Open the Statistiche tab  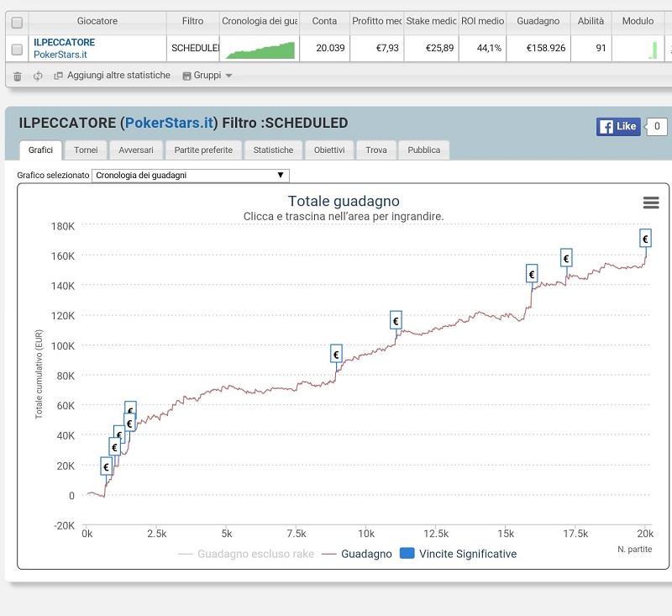pos(273,150)
